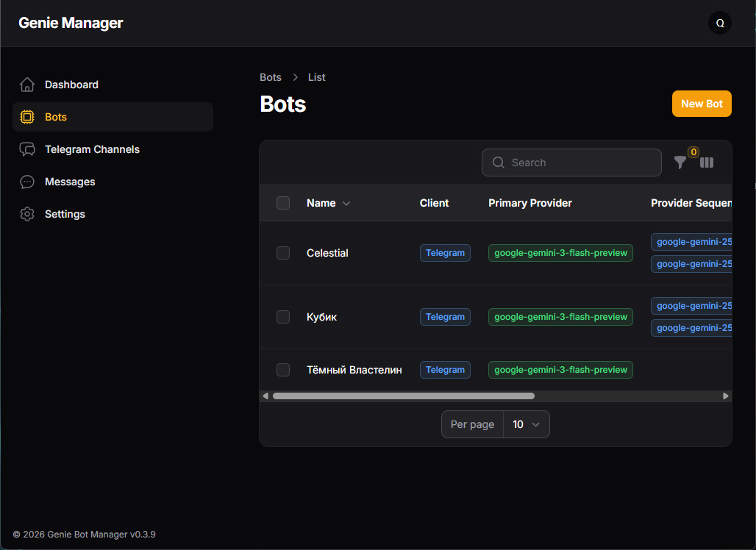Click the Telegram Channels chat bubbles icon

point(27,149)
